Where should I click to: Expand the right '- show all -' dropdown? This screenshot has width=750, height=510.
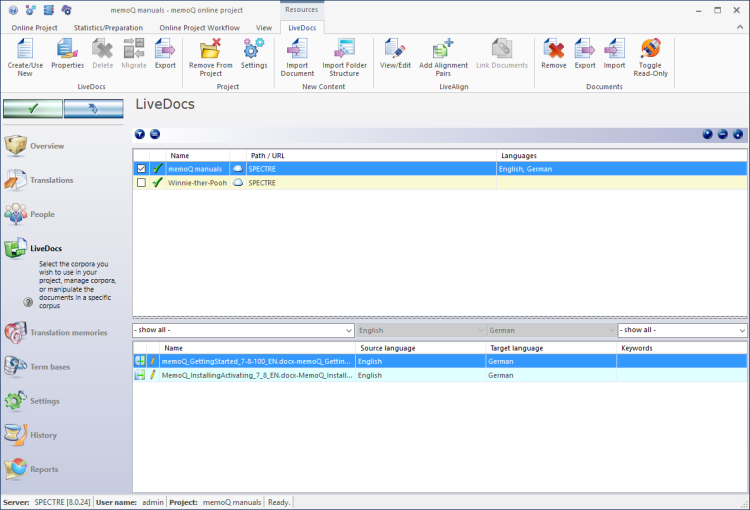[682, 330]
